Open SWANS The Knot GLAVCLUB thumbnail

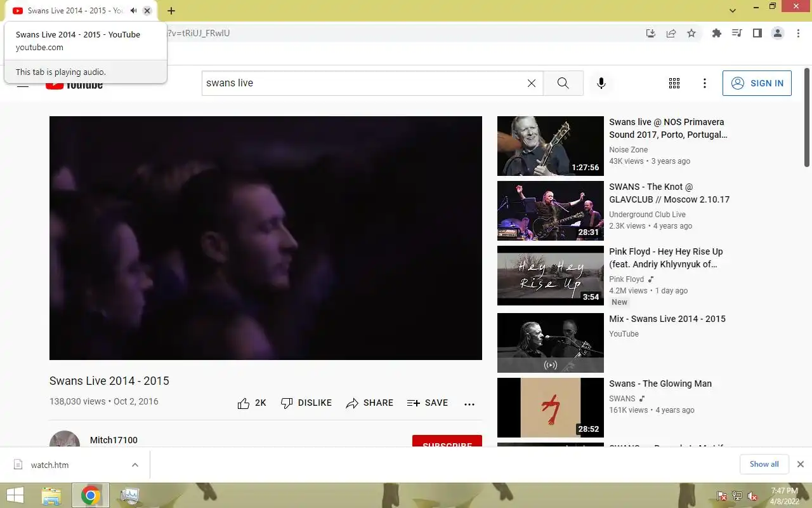551,211
